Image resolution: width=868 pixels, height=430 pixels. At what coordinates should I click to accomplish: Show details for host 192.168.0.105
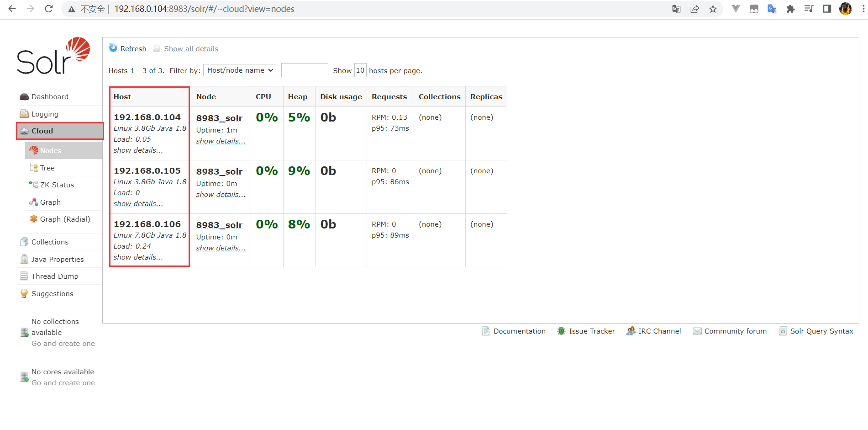(x=138, y=203)
